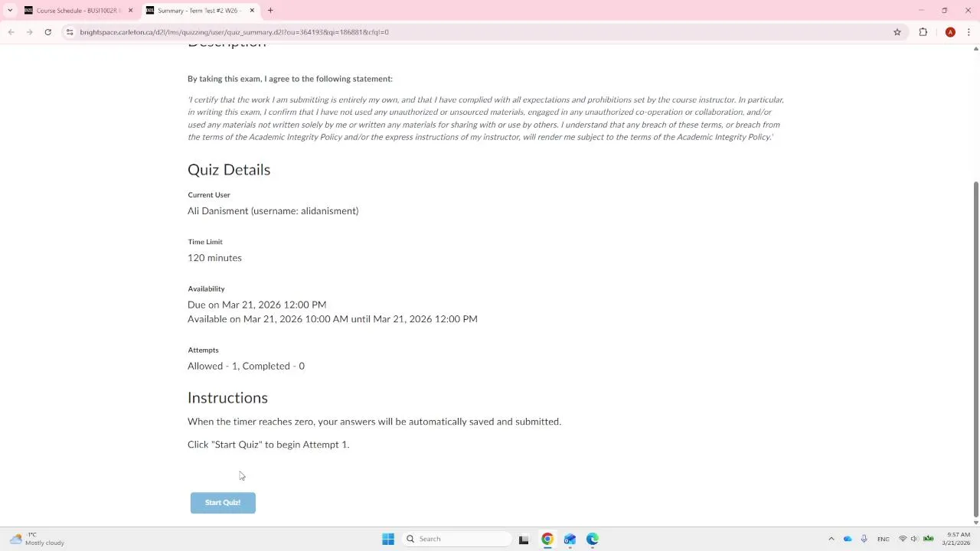Open the Wi-Fi network tray icon
This screenshot has width=980, height=551.
click(x=903, y=539)
